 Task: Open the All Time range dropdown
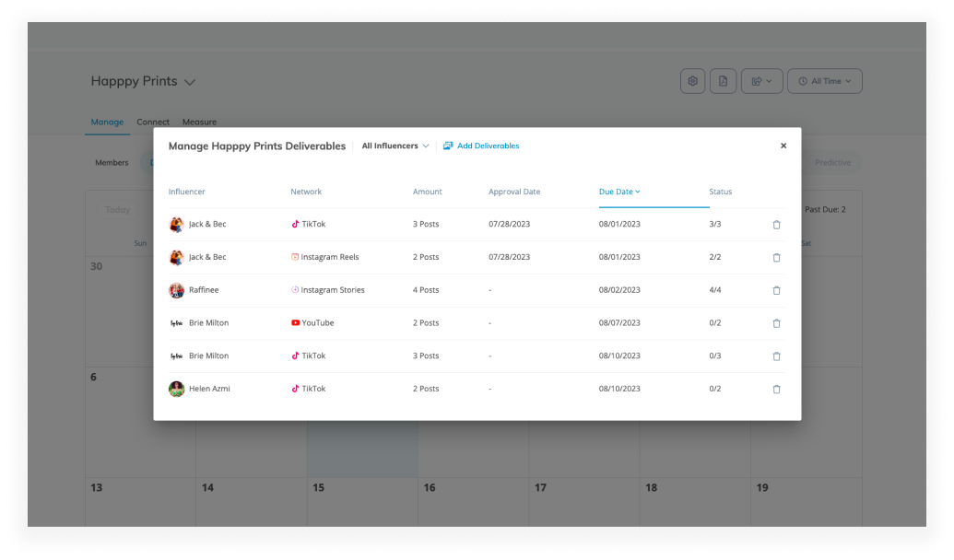point(824,81)
